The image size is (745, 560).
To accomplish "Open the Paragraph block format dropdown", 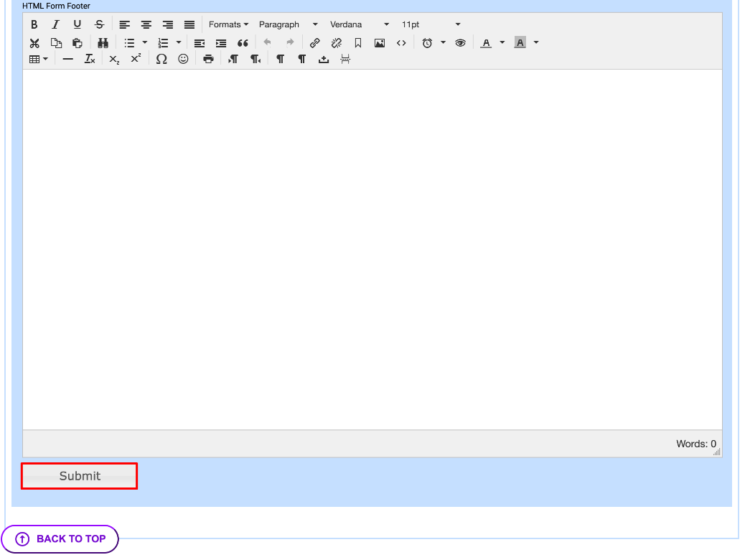I will tap(288, 24).
